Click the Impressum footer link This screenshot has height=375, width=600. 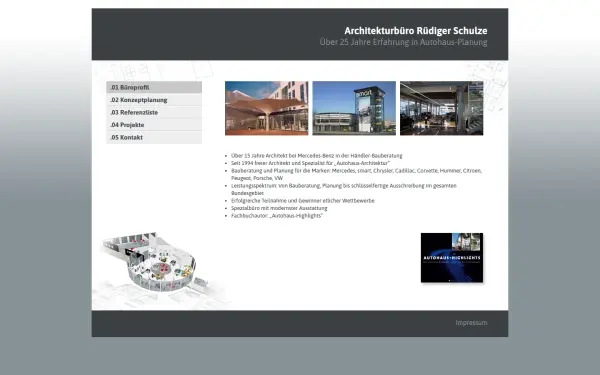point(471,323)
